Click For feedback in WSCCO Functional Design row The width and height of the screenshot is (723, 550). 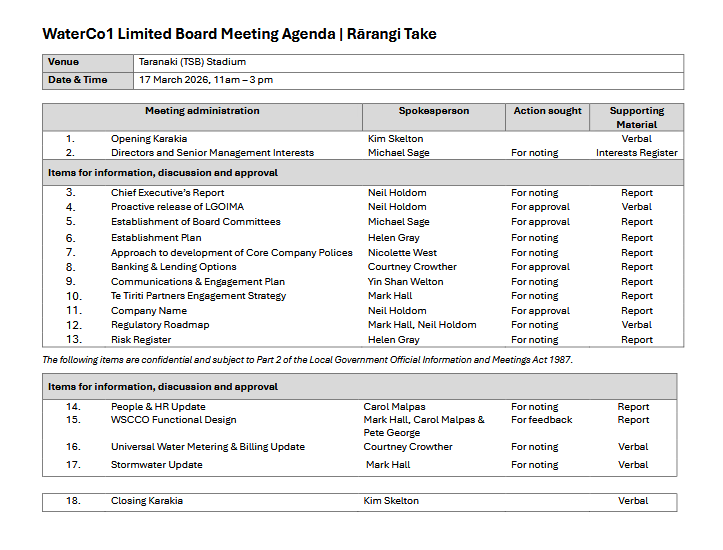pos(541,420)
